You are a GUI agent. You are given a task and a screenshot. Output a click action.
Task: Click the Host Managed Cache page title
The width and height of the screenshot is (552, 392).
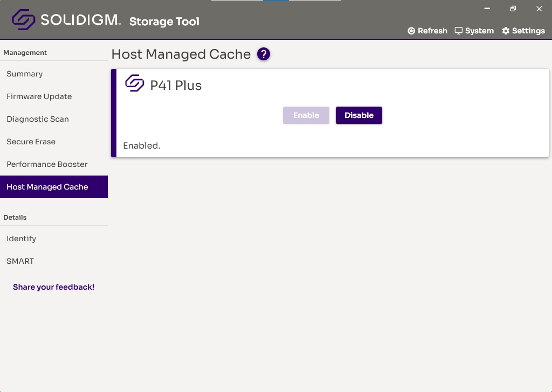pyautogui.click(x=181, y=54)
